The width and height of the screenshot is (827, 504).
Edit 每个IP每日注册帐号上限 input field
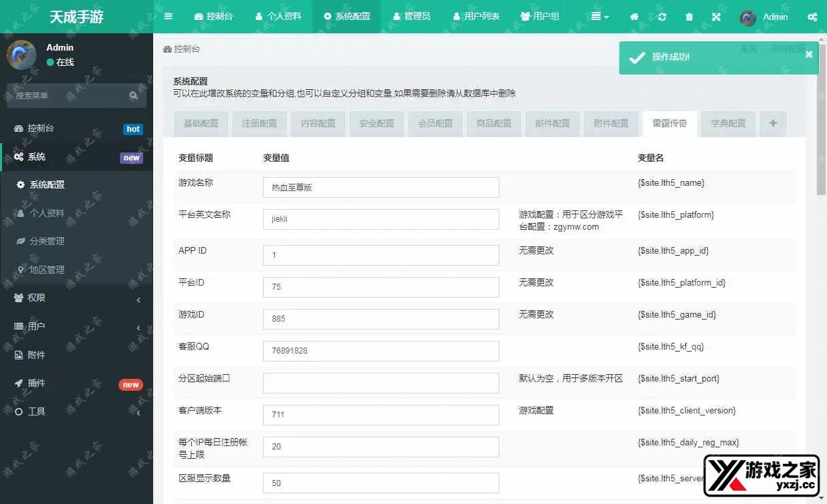coord(381,447)
